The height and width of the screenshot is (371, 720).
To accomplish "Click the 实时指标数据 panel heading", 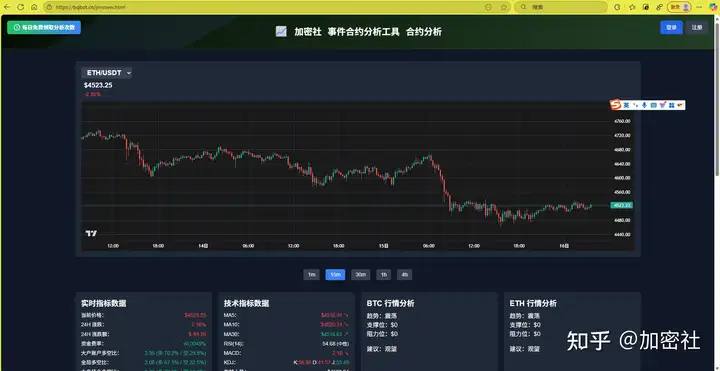I will pyautogui.click(x=104, y=304).
